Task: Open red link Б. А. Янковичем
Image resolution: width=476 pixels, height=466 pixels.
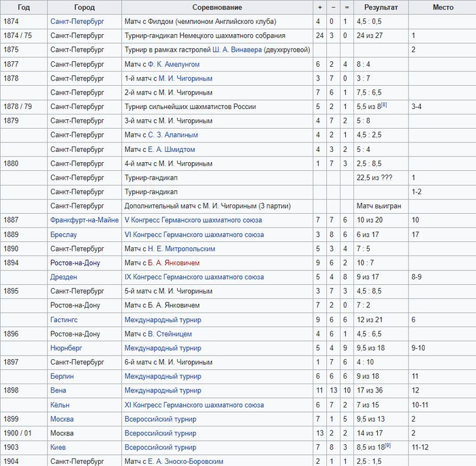Action: tap(174, 263)
